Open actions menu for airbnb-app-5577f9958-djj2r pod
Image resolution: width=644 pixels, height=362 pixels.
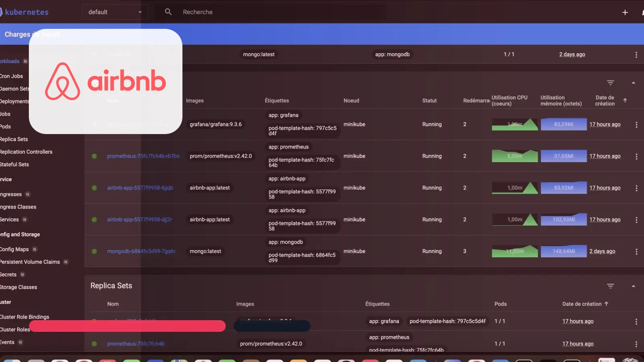tap(636, 220)
